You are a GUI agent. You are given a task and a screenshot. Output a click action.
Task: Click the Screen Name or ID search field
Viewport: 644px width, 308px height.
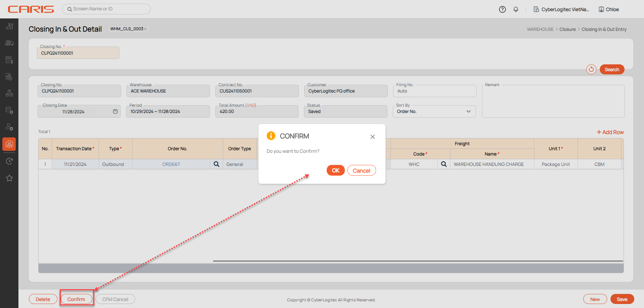click(106, 9)
